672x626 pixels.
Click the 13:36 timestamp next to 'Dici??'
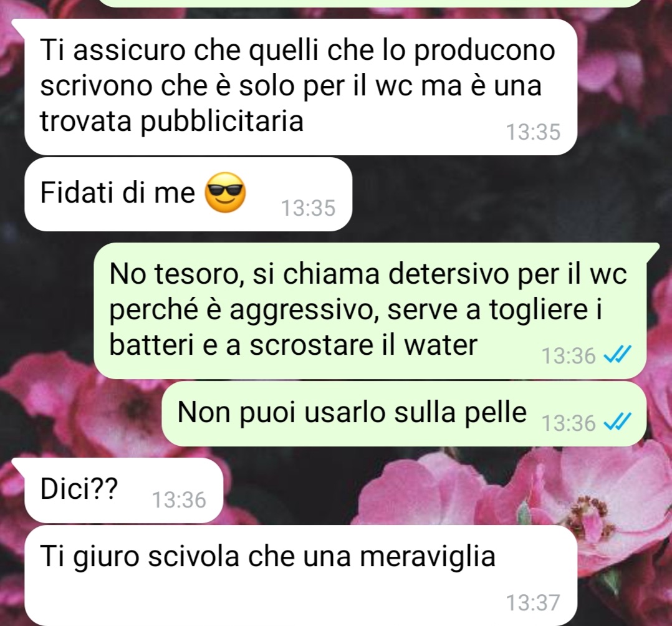point(179,500)
